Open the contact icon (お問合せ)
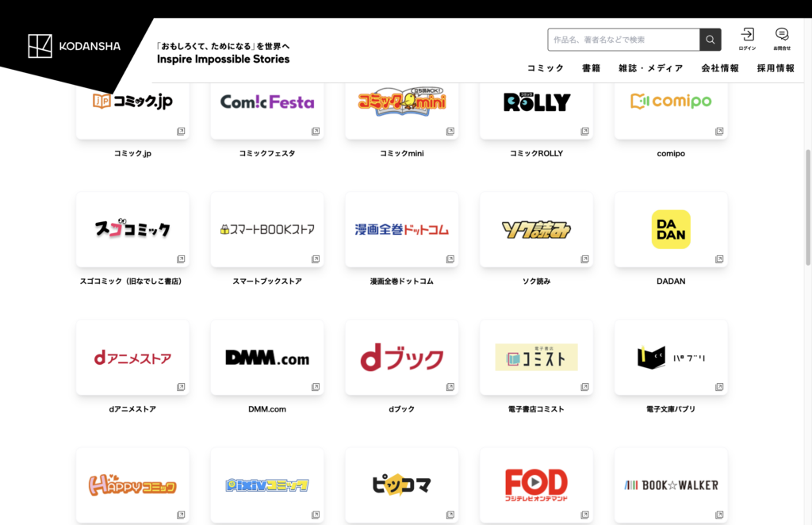The image size is (812, 525). tap(782, 38)
